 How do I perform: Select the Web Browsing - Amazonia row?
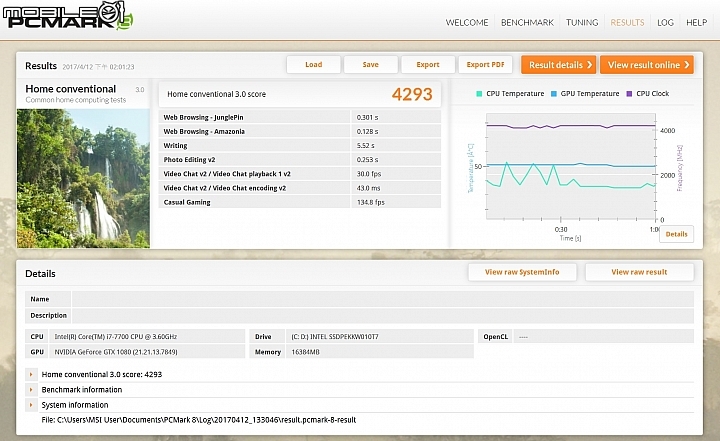pyautogui.click(x=300, y=131)
